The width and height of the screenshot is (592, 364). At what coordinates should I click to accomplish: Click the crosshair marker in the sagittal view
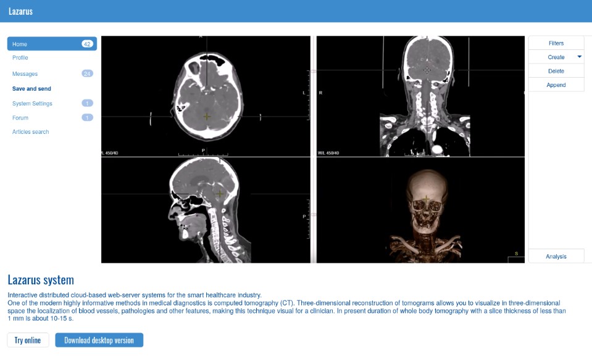coord(220,194)
